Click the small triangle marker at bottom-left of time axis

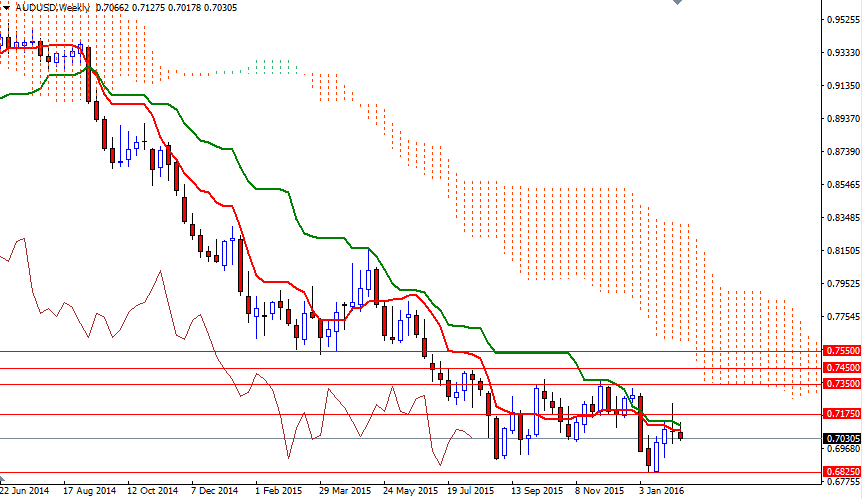(x=2, y=478)
